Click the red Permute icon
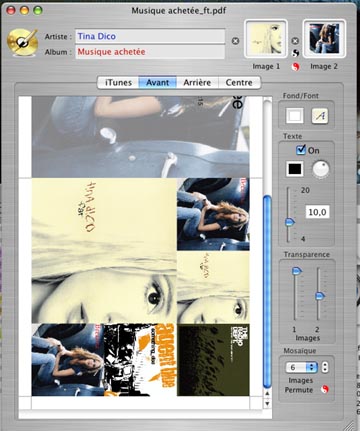 324,389
